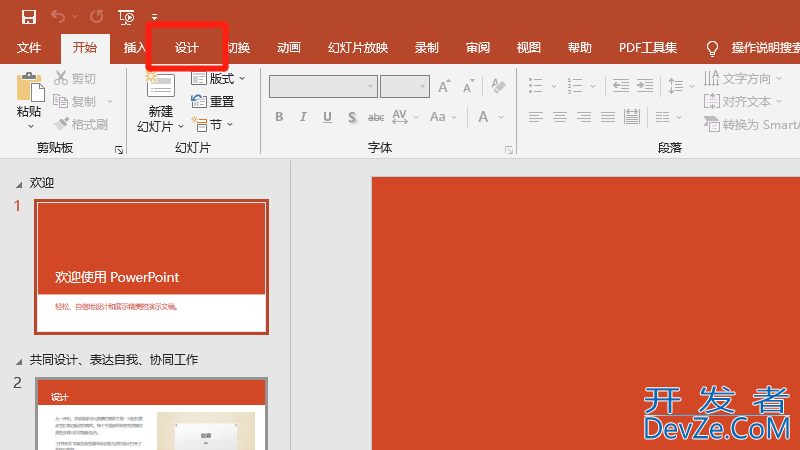Open the 字体 dialog launcher
This screenshot has width=800, height=450.
pyautogui.click(x=509, y=150)
